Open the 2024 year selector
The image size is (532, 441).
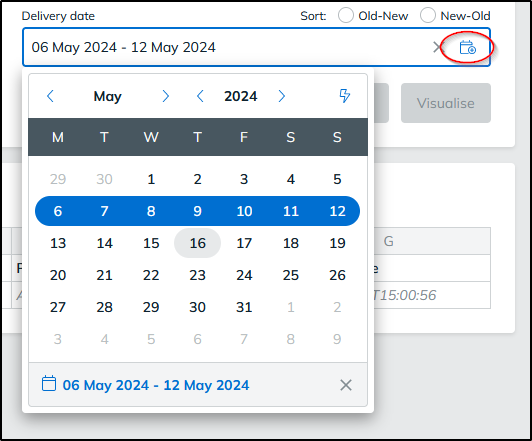(x=241, y=96)
